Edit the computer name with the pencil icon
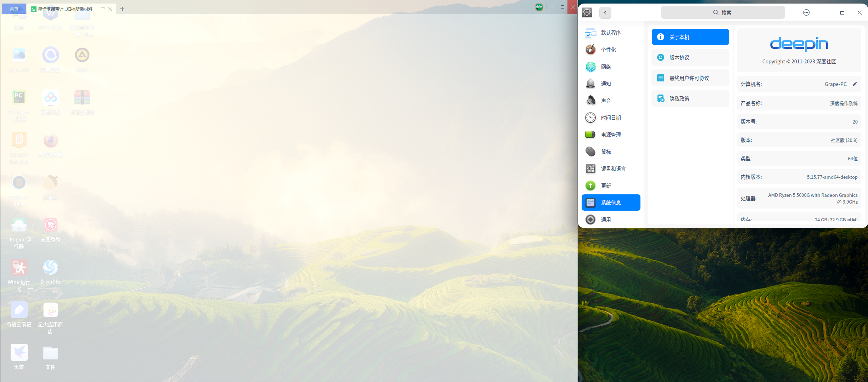The width and height of the screenshot is (868, 382). pyautogui.click(x=855, y=84)
